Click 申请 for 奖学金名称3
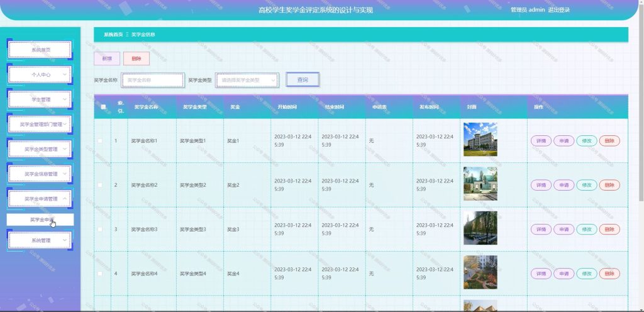The height and width of the screenshot is (312, 644). [564, 230]
